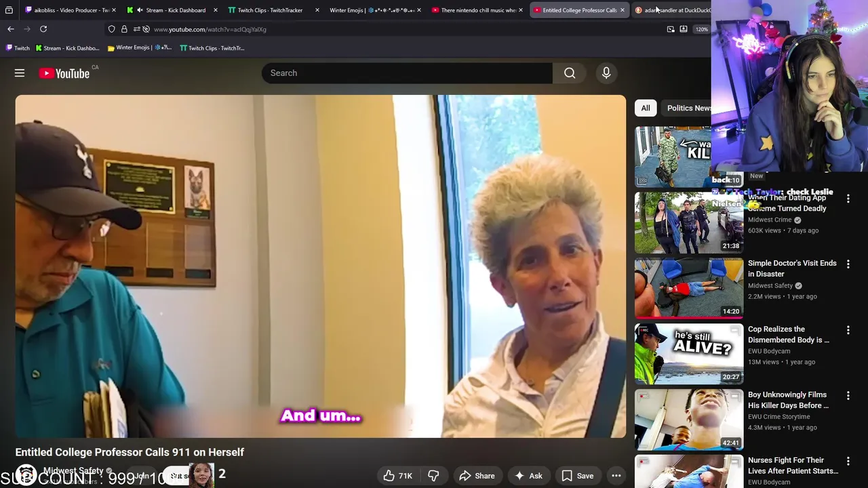Open the he's still ALIVE 20:27 thumbnail
Viewport: 868px width, 488px height.
point(689,354)
